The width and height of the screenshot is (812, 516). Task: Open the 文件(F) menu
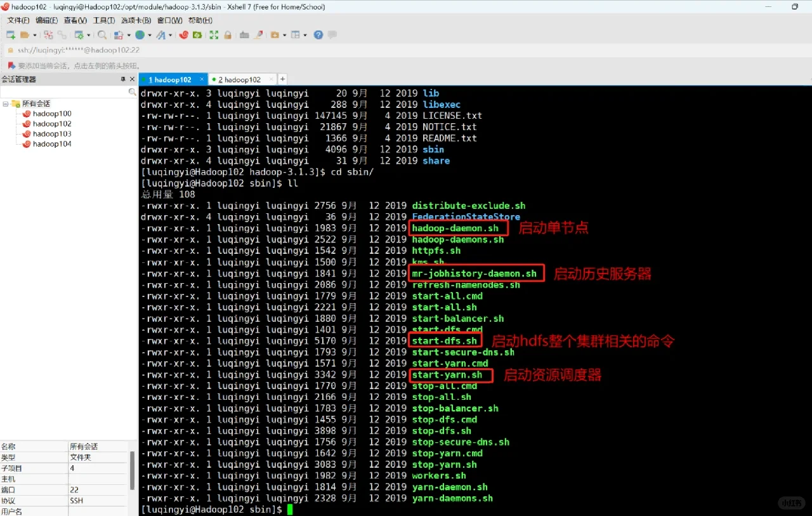18,20
